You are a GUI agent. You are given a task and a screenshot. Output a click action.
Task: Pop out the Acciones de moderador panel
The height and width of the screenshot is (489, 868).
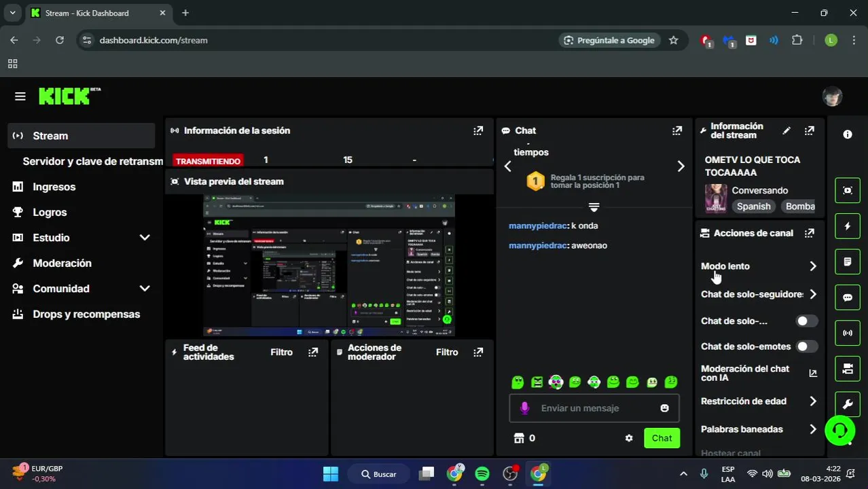(478, 352)
